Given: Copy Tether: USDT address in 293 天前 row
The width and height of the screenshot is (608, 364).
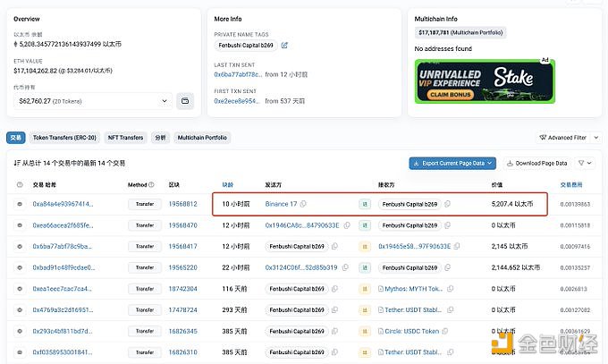Looking at the screenshot, I should coord(450,310).
